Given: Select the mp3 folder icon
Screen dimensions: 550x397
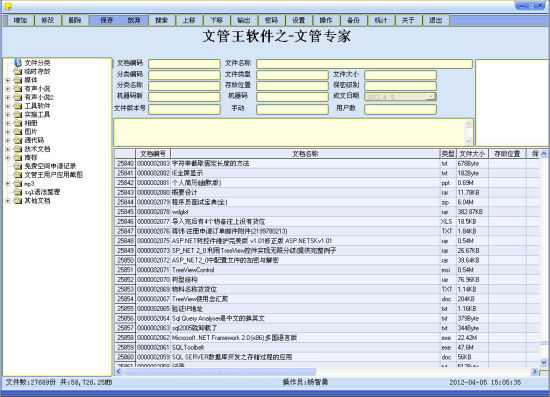Looking at the screenshot, I should [x=18, y=183].
